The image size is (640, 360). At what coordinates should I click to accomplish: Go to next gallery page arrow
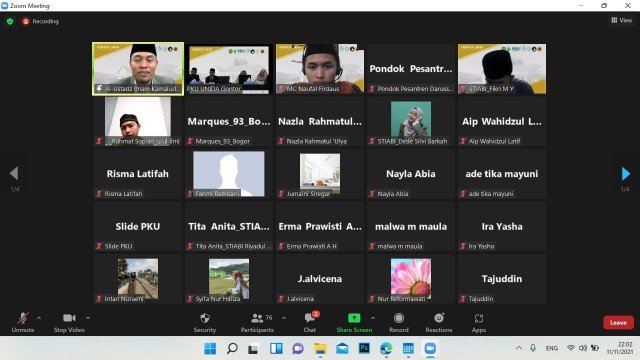(x=625, y=173)
